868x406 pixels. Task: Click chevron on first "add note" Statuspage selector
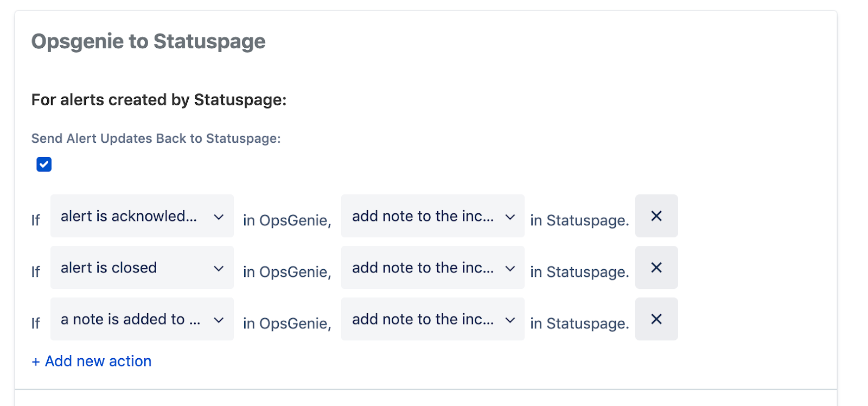coord(509,216)
